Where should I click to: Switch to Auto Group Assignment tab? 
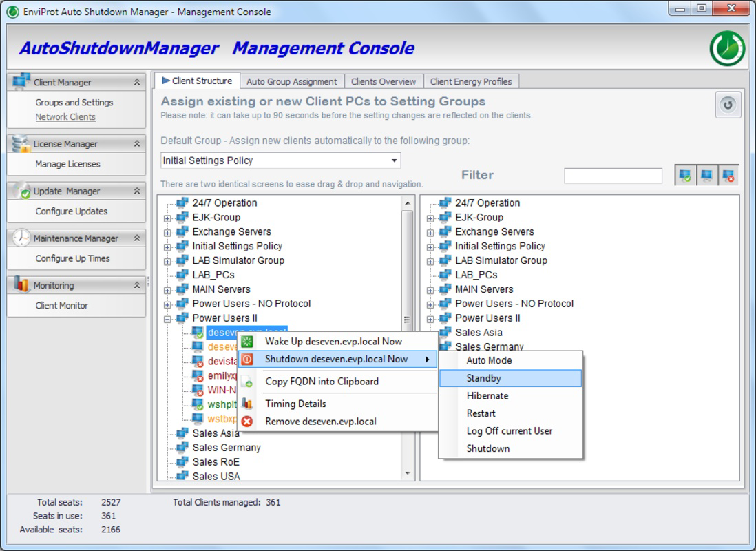292,81
